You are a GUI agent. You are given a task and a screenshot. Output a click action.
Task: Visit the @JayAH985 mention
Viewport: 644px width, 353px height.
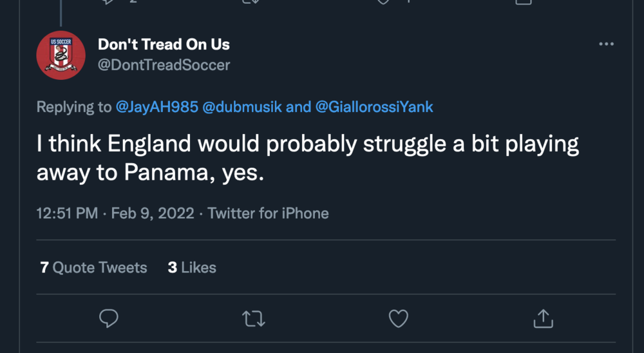(156, 107)
